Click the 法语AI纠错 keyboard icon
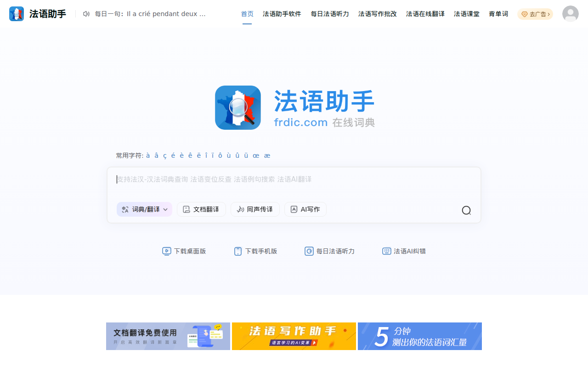The image size is (588, 368). click(387, 251)
